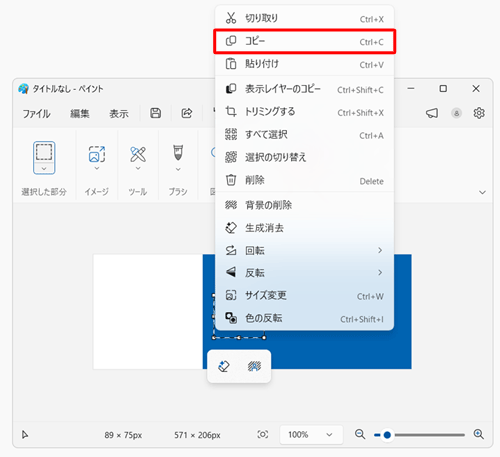The image size is (500, 457).
Task: Click generative erase icon in floating toolbar
Action: tap(224, 366)
